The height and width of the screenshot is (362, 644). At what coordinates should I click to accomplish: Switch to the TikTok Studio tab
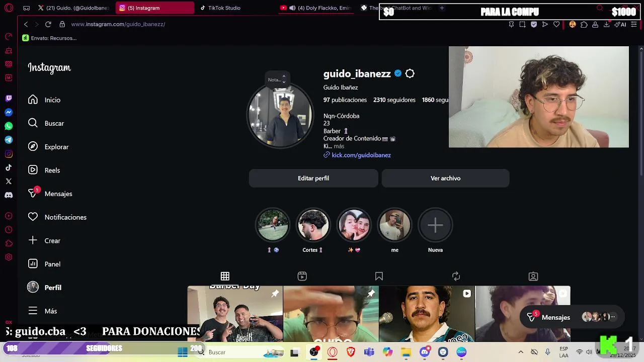[x=224, y=8]
